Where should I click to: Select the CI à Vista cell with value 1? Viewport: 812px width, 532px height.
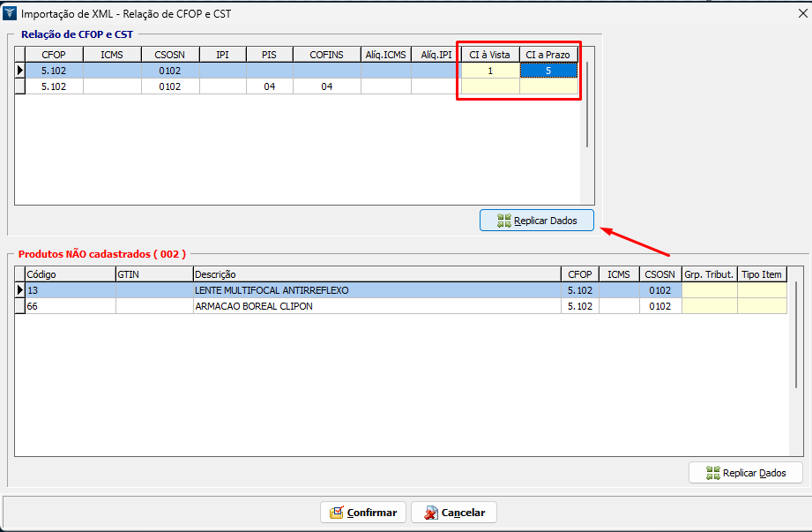[490, 71]
